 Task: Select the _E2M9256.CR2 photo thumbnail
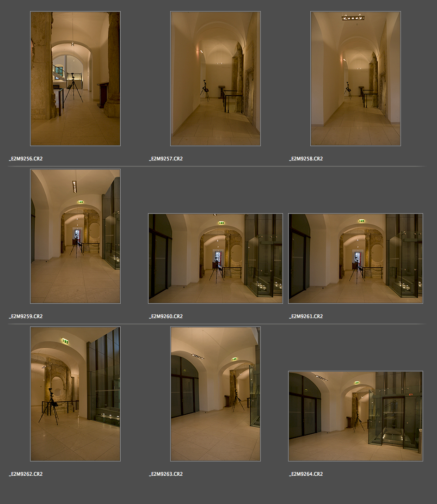75,79
